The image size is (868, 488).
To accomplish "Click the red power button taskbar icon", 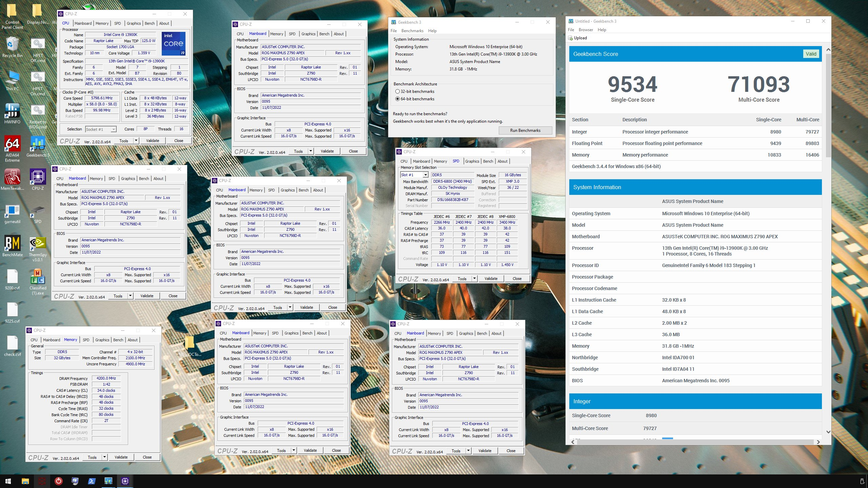I will pos(58,481).
